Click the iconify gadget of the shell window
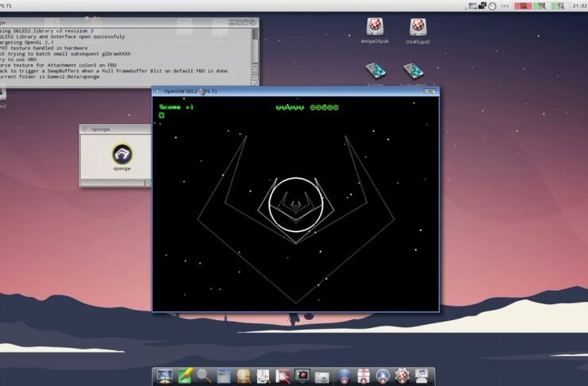Viewport: 588px width, 386px height. (233, 22)
